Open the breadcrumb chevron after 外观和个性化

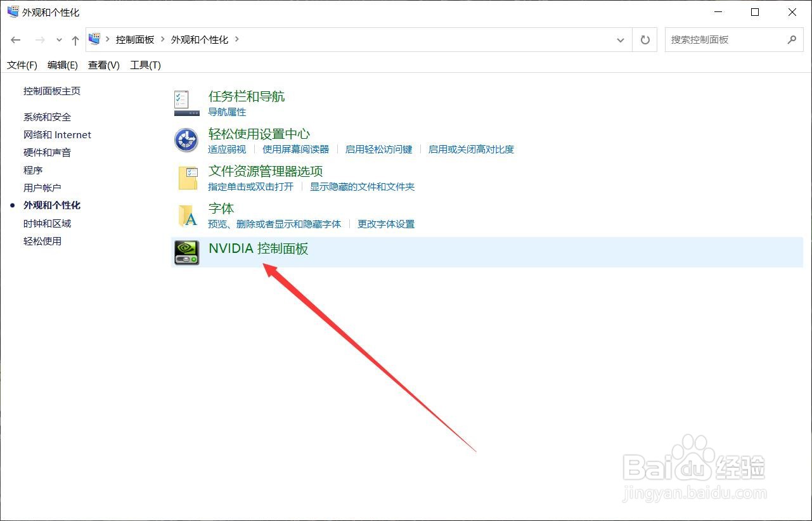pyautogui.click(x=237, y=39)
